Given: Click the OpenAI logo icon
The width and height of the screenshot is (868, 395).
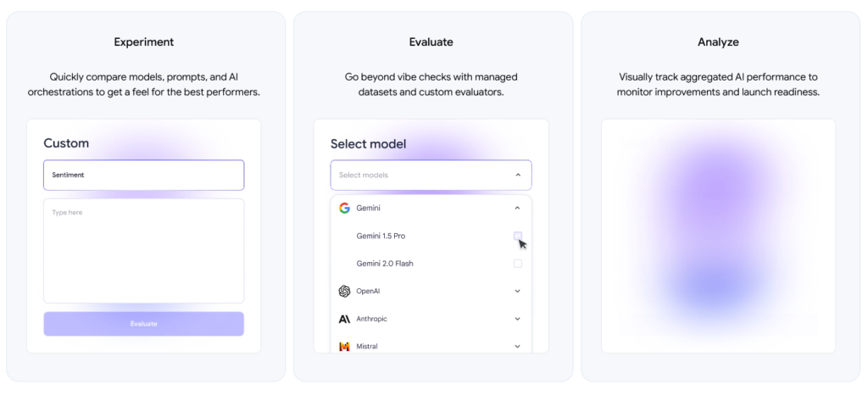Looking at the screenshot, I should 344,291.
